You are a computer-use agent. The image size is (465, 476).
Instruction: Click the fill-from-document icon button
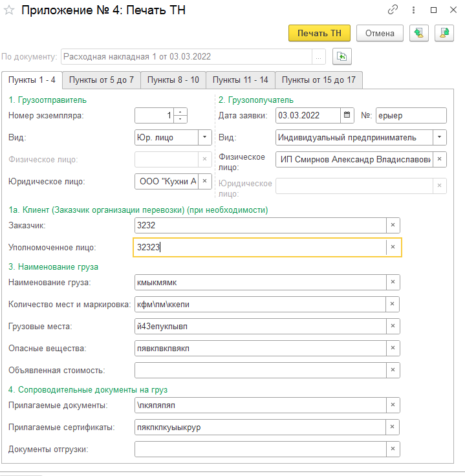click(341, 56)
